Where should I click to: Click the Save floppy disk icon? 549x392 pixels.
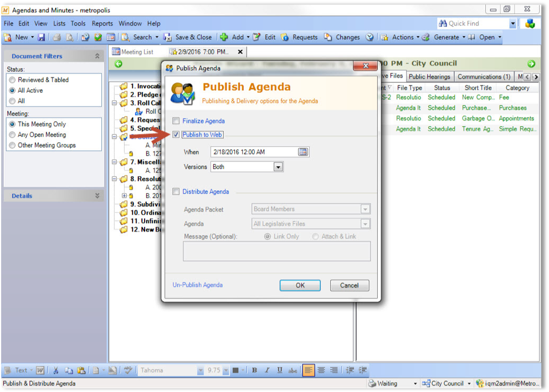point(42,37)
